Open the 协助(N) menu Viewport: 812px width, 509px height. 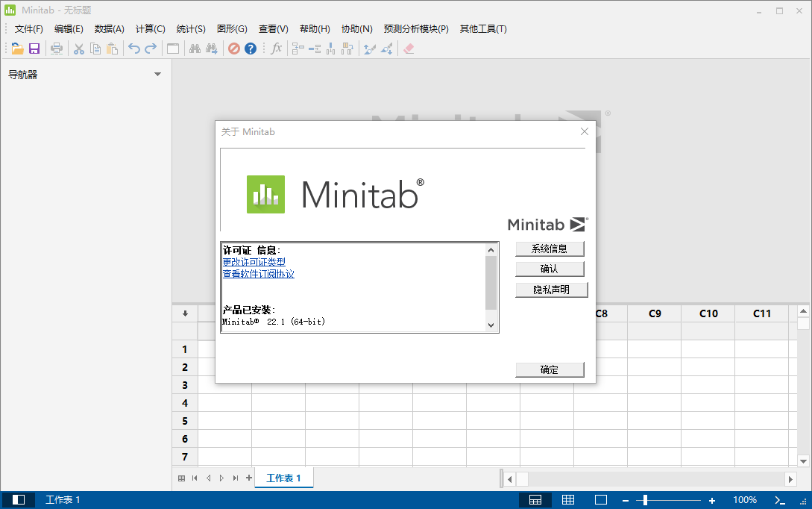[356, 29]
